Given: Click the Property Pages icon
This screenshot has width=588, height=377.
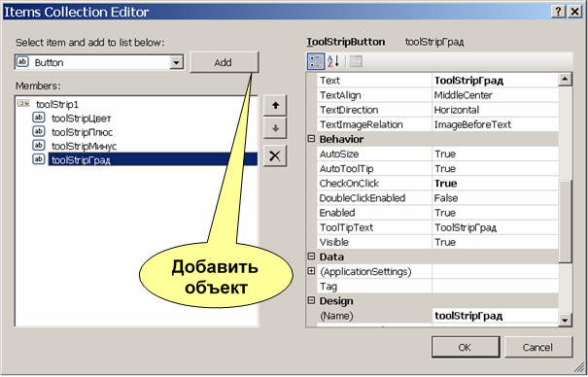Looking at the screenshot, I should (x=356, y=61).
